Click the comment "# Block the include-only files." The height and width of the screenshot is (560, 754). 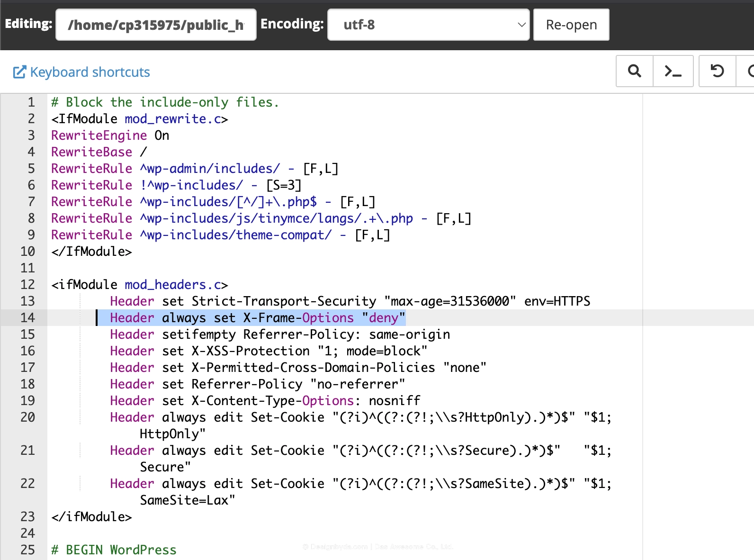click(165, 102)
